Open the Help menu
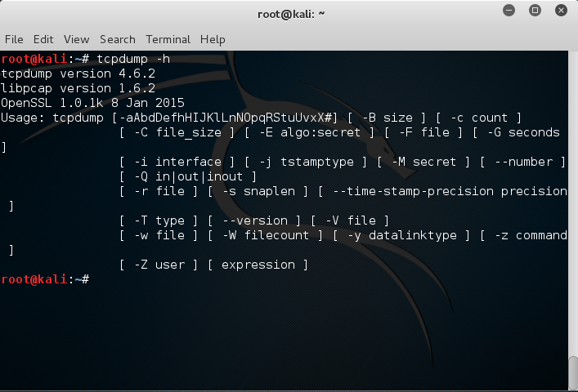 coord(213,39)
